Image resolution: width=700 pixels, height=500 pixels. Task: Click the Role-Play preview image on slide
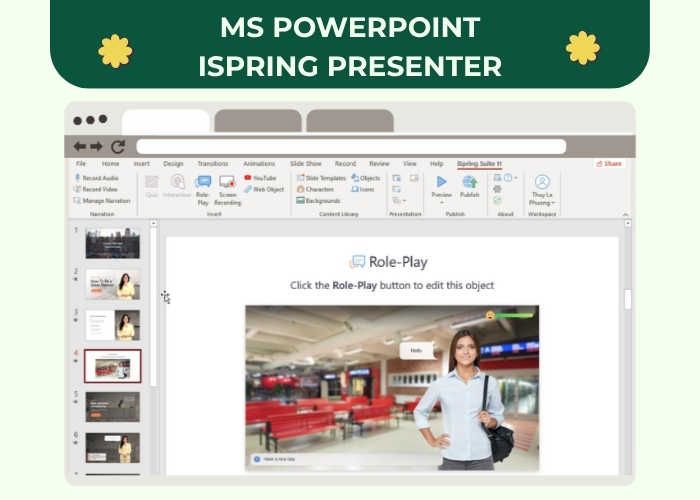click(392, 388)
